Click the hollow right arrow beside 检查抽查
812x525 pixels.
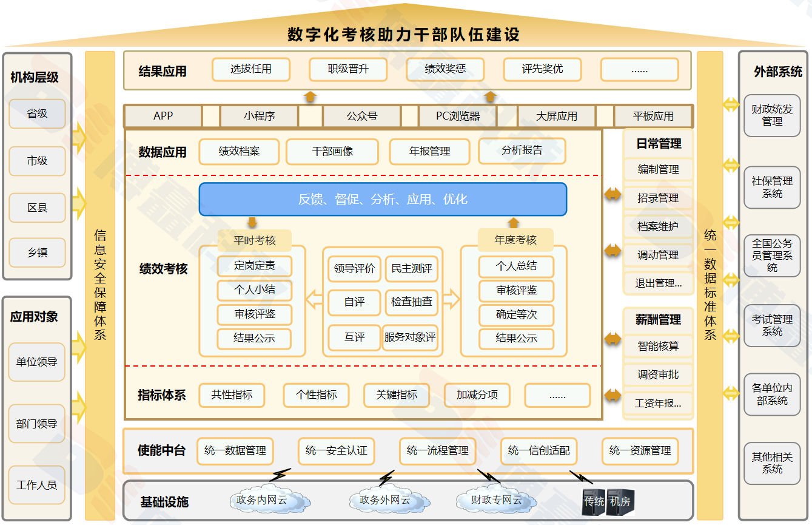coord(451,299)
